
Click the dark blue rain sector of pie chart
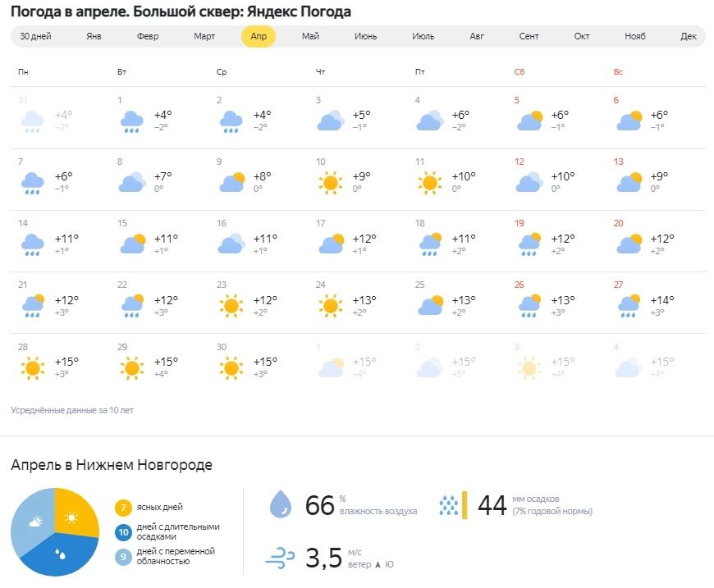pos(61,553)
